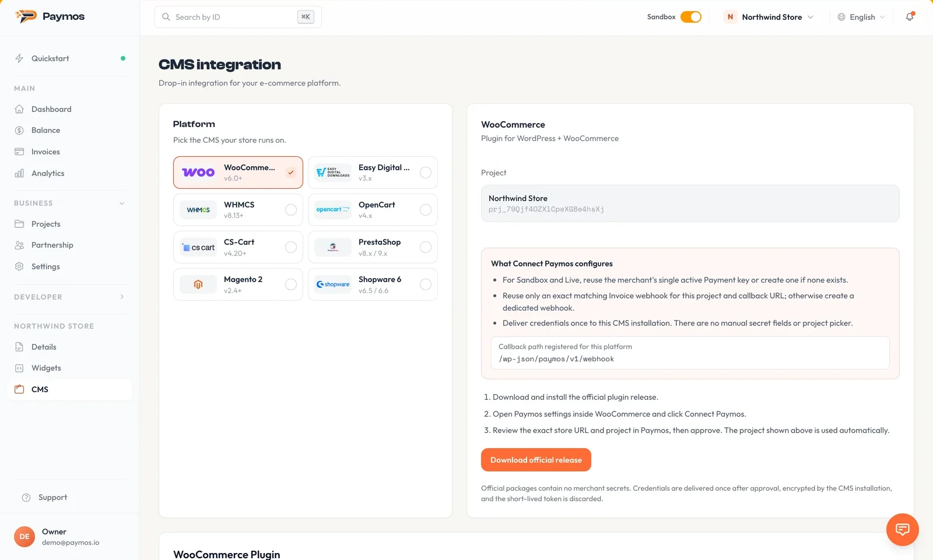Select the WHMCS platform radio
The image size is (933, 560).
(291, 210)
